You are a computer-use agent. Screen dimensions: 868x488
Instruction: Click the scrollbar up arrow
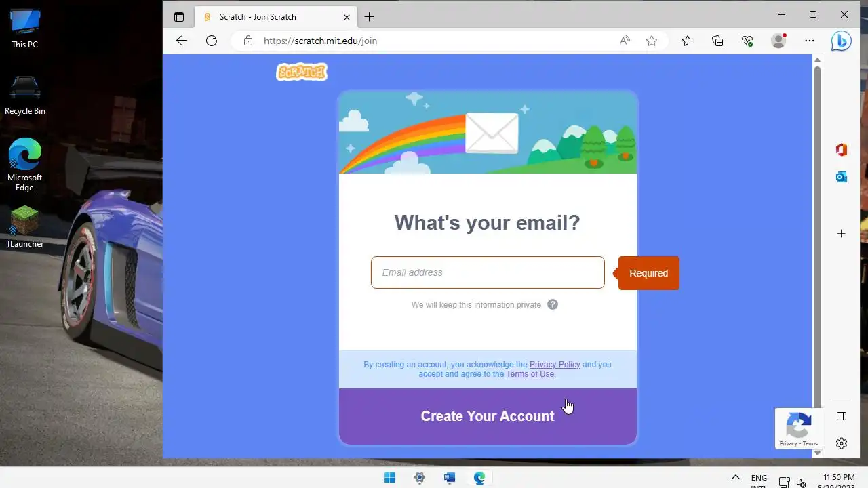817,60
